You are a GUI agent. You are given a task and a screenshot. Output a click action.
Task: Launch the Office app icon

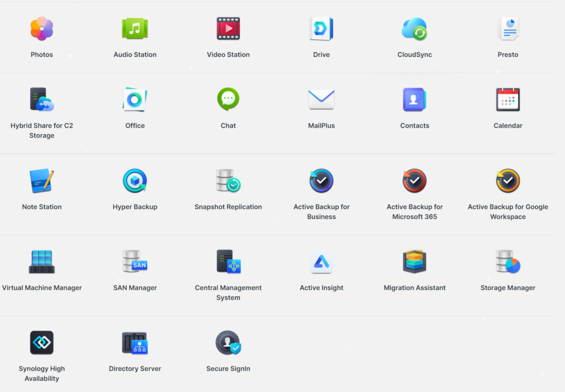click(135, 99)
